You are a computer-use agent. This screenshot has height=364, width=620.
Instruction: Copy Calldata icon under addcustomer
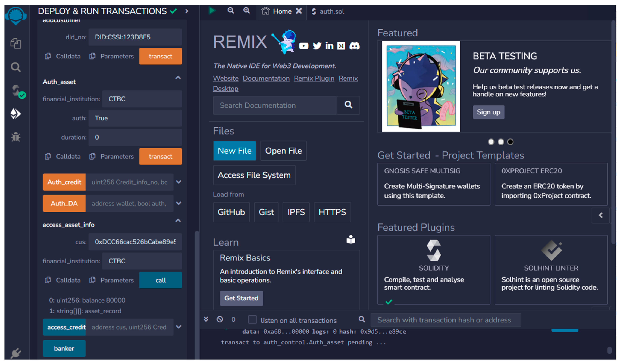pos(48,56)
